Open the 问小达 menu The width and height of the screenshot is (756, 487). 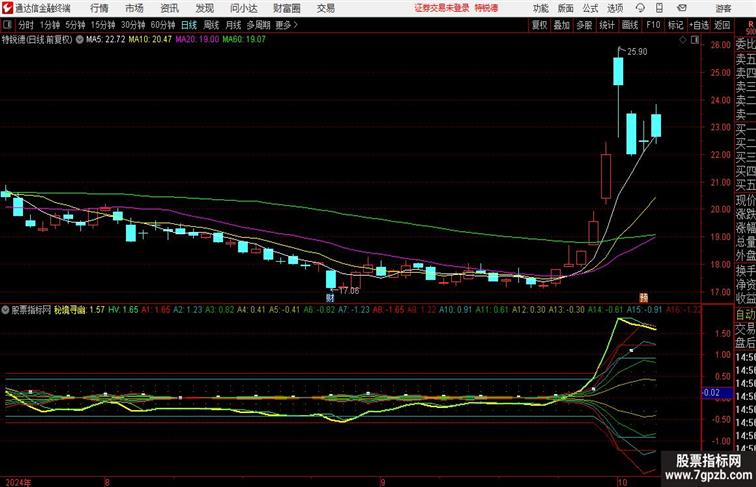(x=243, y=8)
